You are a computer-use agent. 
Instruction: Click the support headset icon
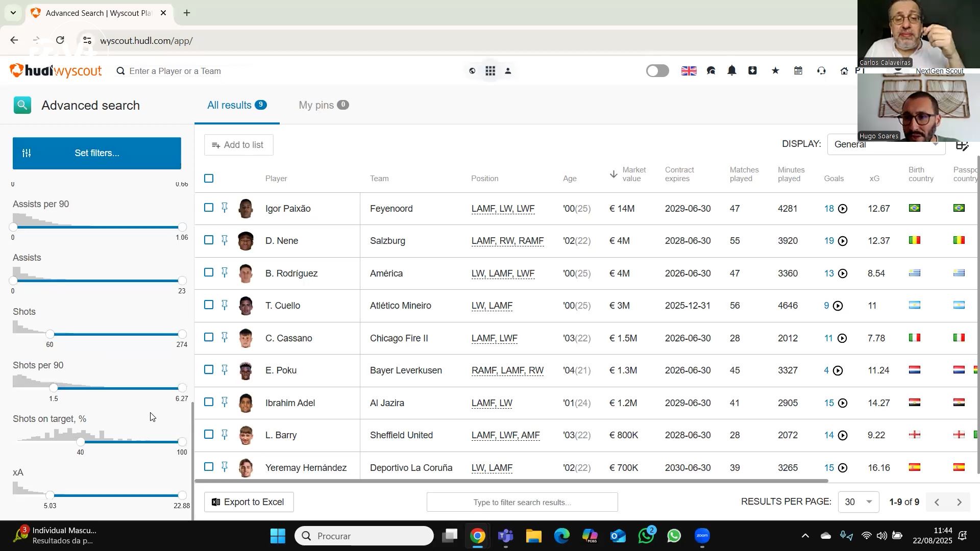click(821, 71)
